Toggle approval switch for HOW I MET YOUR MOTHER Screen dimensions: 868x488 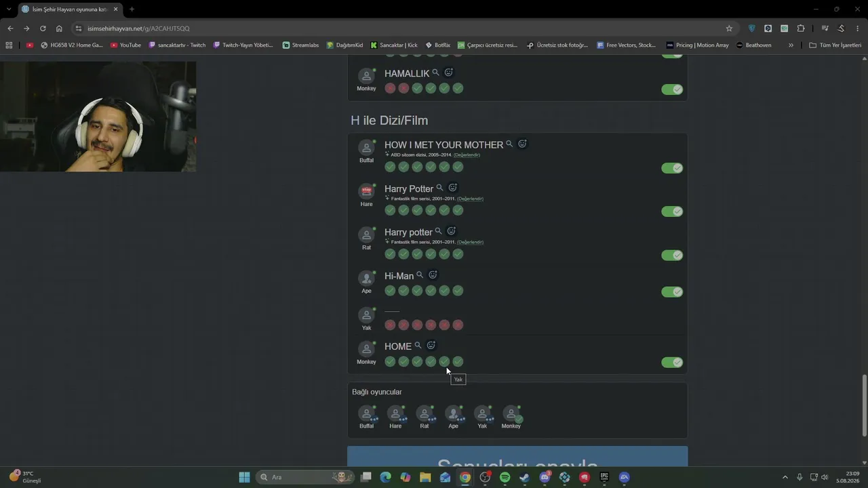672,168
